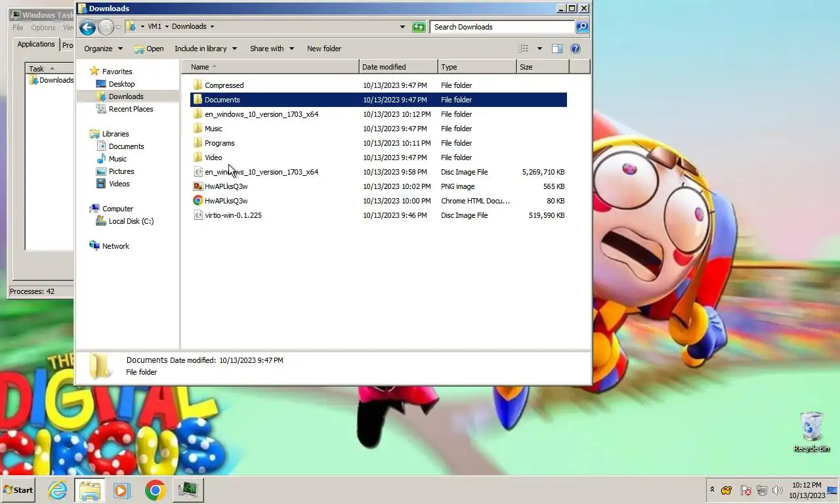Open Videos library in sidebar
840x504 pixels.
(x=119, y=184)
